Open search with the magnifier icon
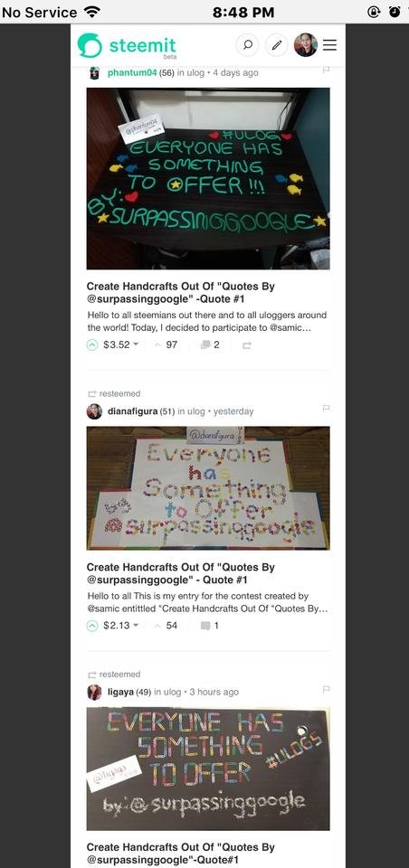Image resolution: width=409 pixels, height=868 pixels. tap(247, 45)
